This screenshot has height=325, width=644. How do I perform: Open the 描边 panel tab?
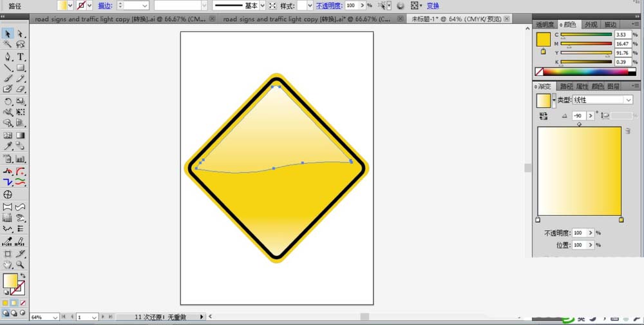click(611, 25)
